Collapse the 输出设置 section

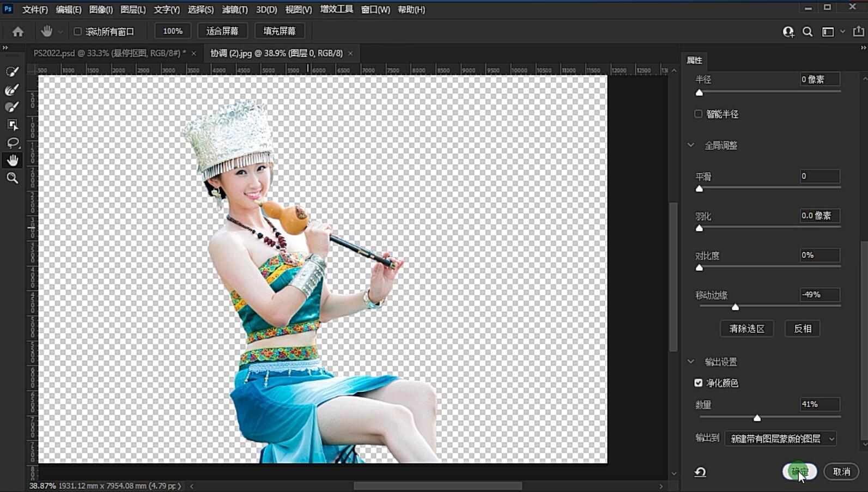[691, 362]
